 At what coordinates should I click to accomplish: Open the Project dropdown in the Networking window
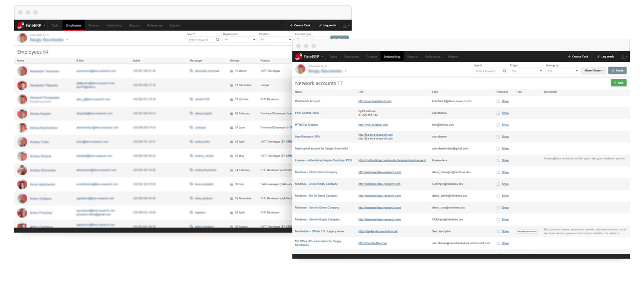526,71
